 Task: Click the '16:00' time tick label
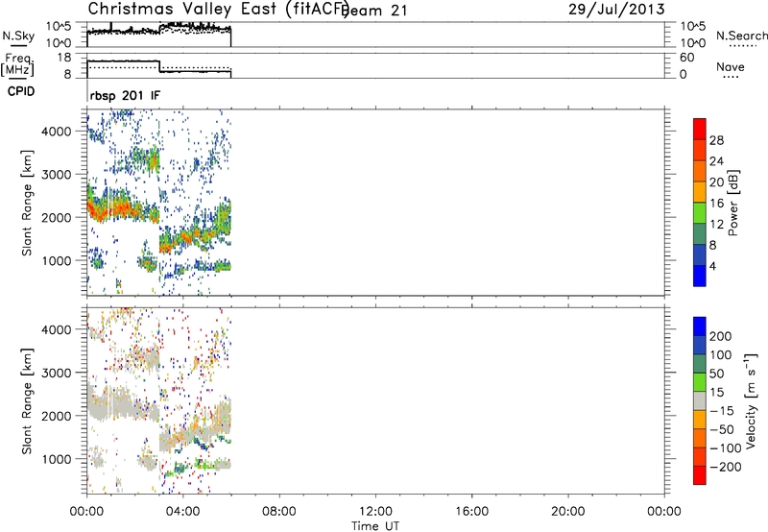tap(471, 512)
